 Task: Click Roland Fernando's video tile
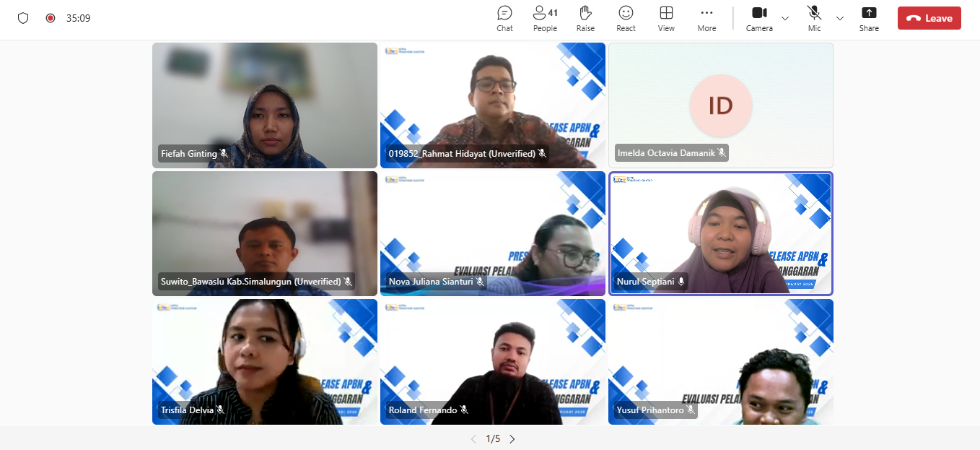492,361
